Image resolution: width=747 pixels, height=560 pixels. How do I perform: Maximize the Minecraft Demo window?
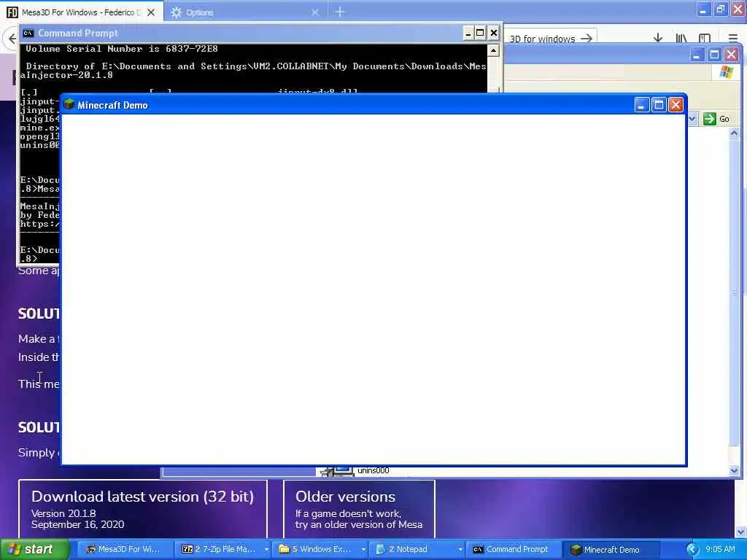pyautogui.click(x=659, y=105)
